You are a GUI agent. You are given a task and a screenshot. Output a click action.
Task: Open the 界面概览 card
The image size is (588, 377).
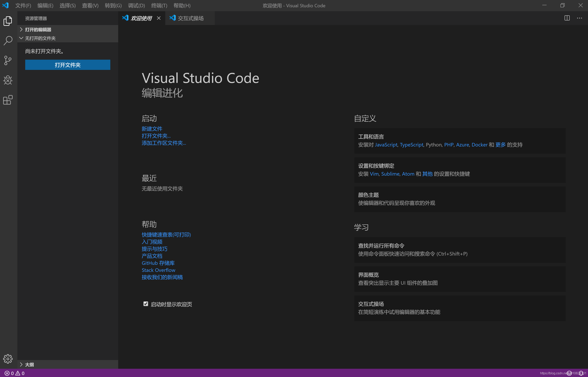click(460, 279)
